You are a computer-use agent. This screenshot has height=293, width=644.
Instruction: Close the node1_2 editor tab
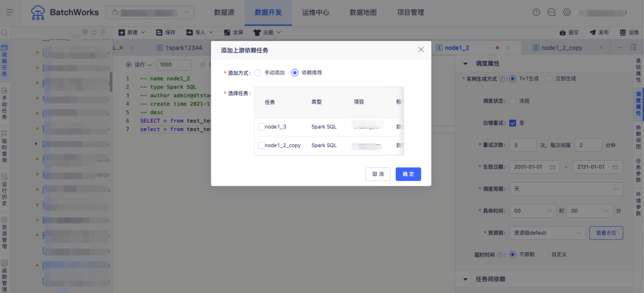click(x=507, y=48)
